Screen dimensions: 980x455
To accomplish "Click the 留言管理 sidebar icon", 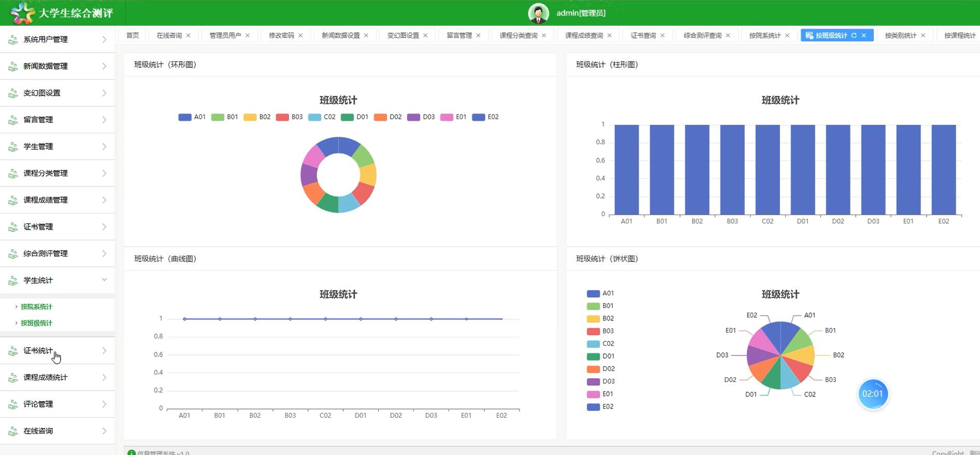I will (x=13, y=120).
